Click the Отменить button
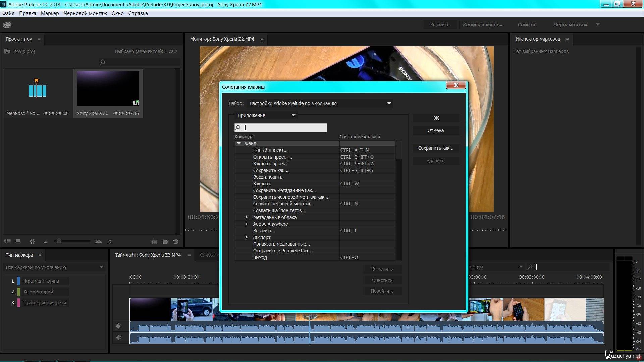 coord(382,269)
